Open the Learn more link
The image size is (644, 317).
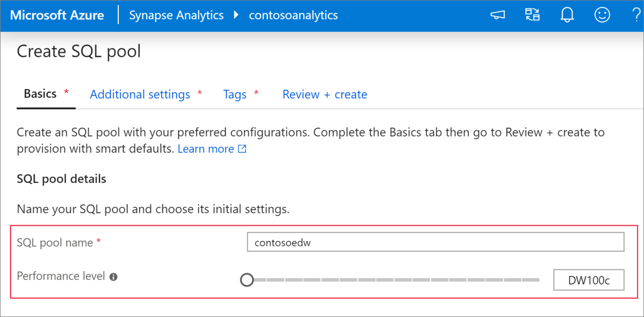pos(205,149)
